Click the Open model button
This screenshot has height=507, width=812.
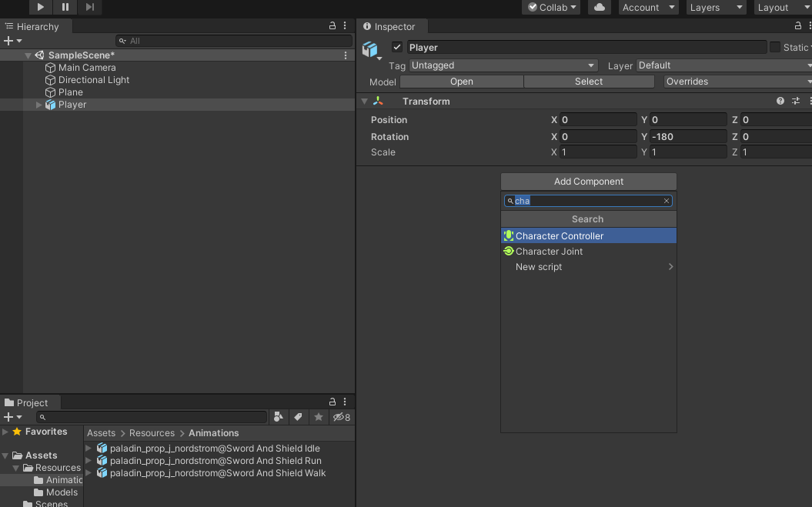(461, 82)
